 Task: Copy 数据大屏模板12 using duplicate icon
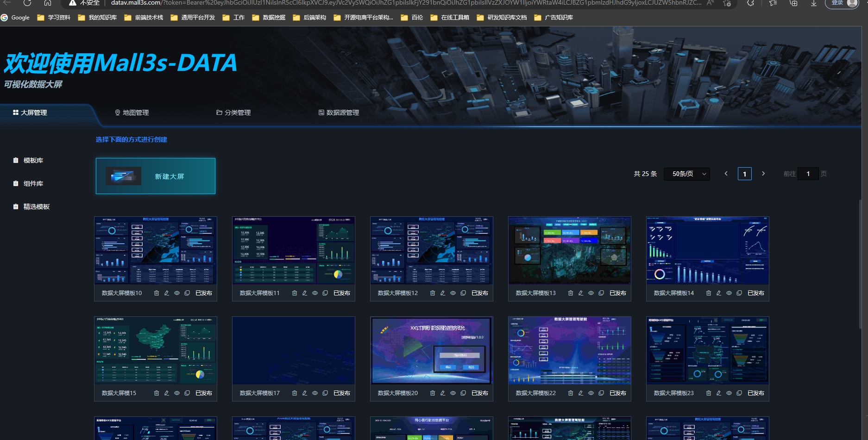463,293
